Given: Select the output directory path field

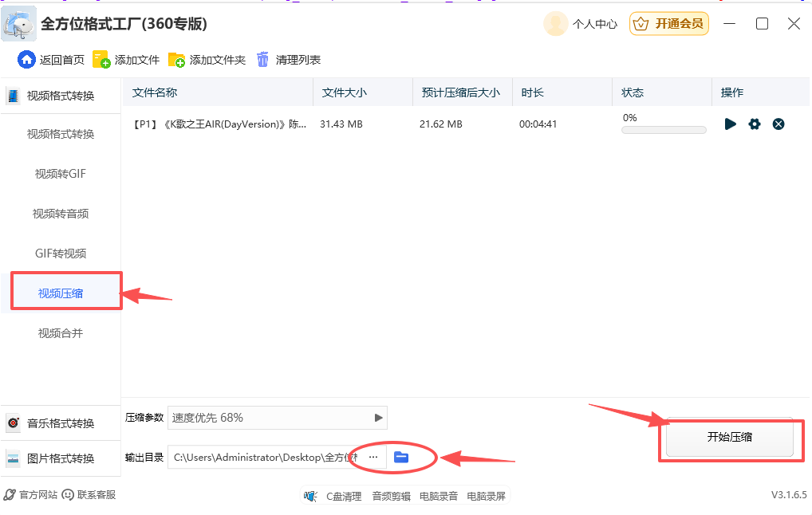Looking at the screenshot, I should 263,457.
